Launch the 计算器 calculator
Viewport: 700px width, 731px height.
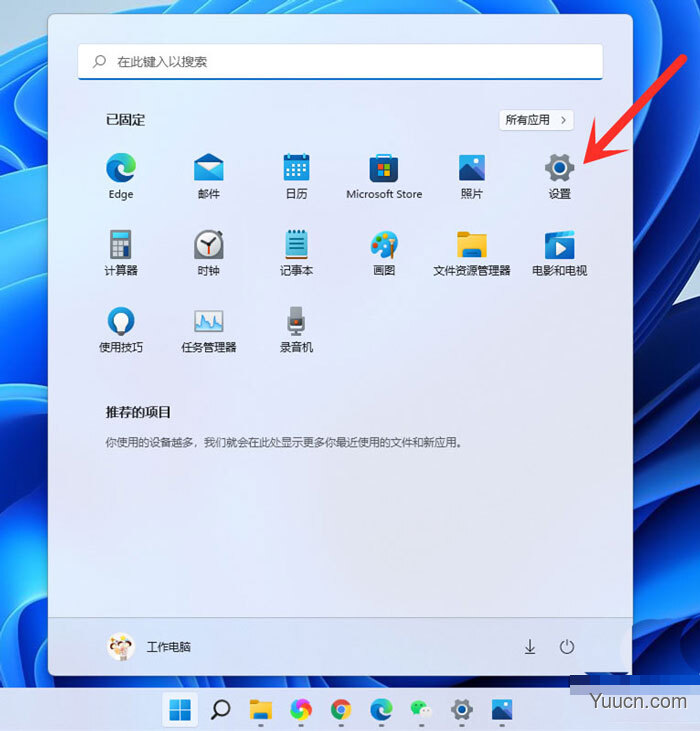coord(121,253)
